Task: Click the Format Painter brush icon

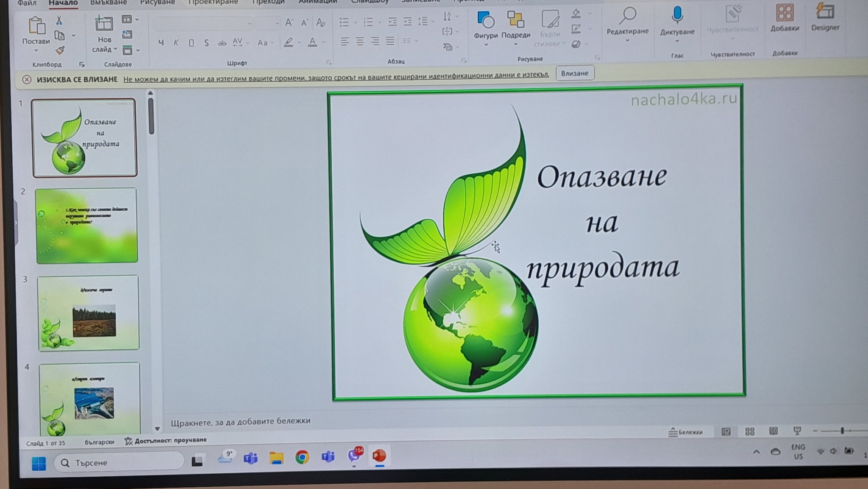Action: pos(60,51)
